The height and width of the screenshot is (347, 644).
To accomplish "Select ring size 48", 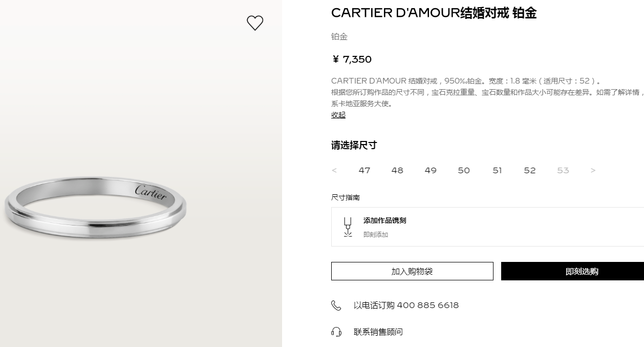I will (397, 171).
